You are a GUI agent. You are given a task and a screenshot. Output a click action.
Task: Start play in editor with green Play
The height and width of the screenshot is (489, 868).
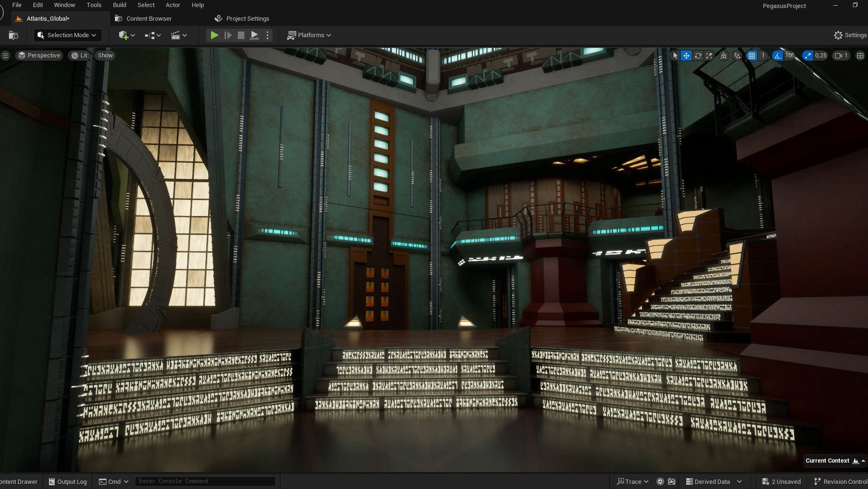(x=214, y=35)
